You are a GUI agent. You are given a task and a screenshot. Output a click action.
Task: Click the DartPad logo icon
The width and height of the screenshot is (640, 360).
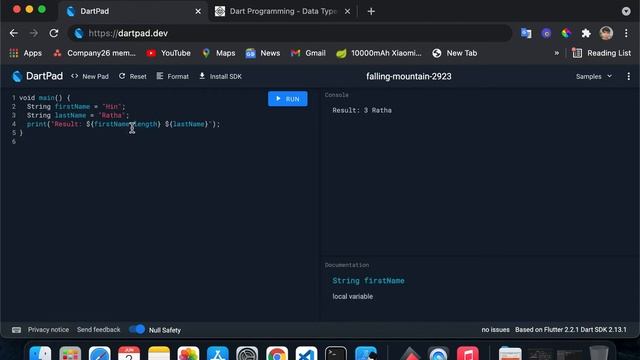point(17,76)
